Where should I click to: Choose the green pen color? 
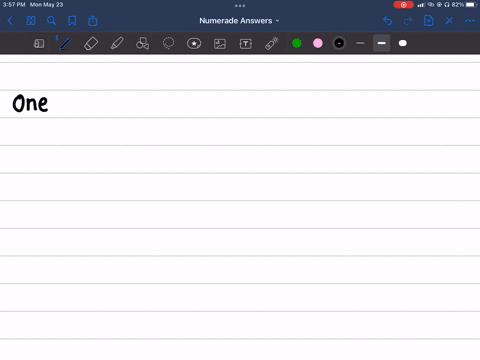click(x=297, y=43)
